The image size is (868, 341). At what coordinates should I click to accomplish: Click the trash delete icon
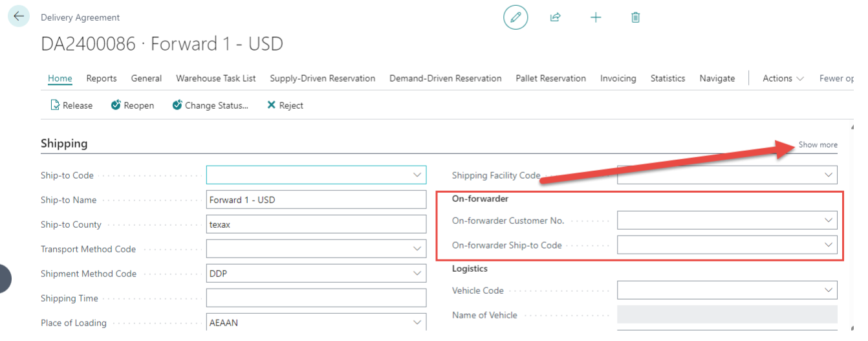635,17
